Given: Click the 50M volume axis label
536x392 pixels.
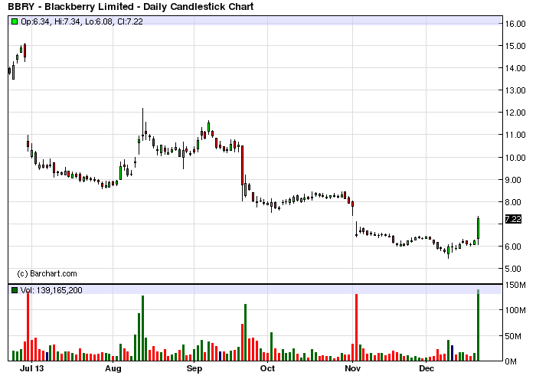Looking at the screenshot, I should pyautogui.click(x=513, y=336).
